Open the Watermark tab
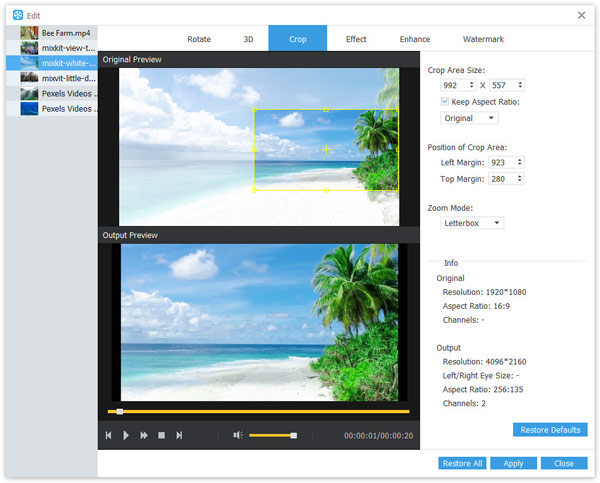The image size is (600, 483). coord(483,39)
